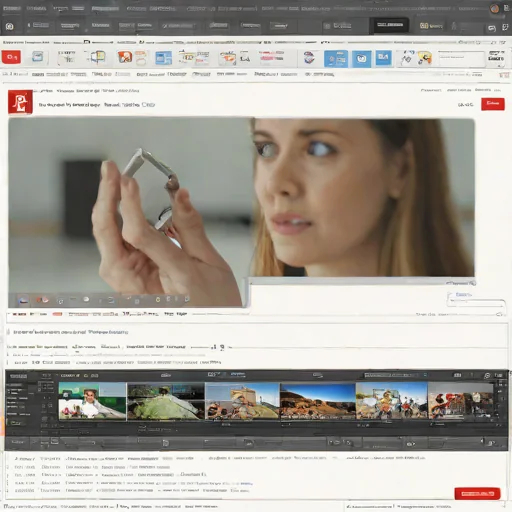The width and height of the screenshot is (512, 512).
Task: Click the red button at the header's right end
Action: [x=493, y=104]
